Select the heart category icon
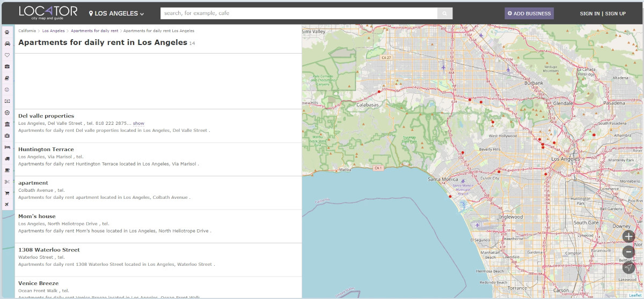Screen dimensions: 644x299 (7, 55)
